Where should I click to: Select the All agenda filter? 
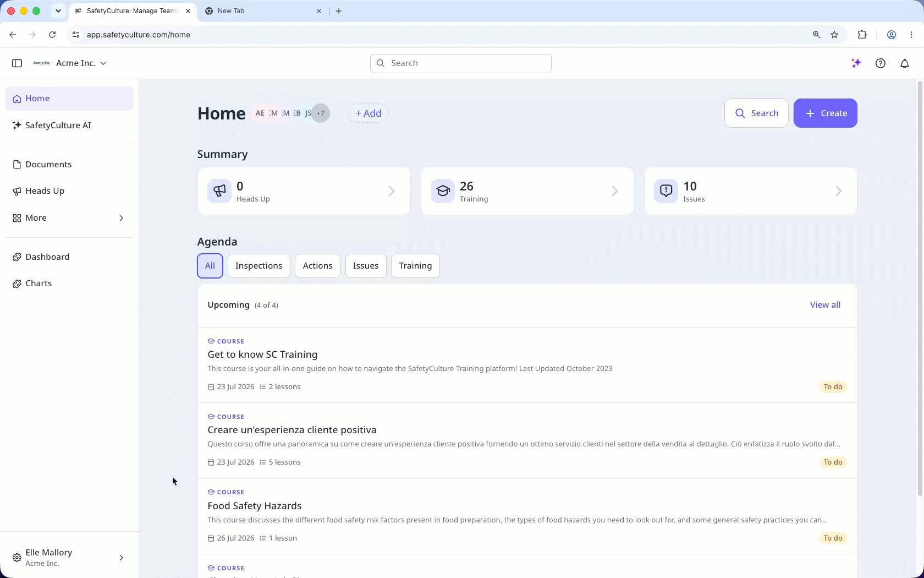(x=210, y=266)
